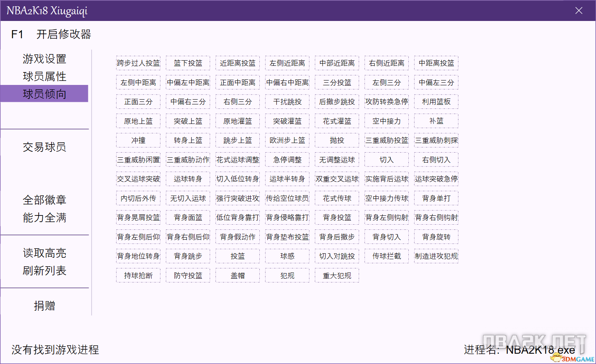Select the 补篮 tendency
This screenshot has height=364, width=596.
click(x=436, y=121)
